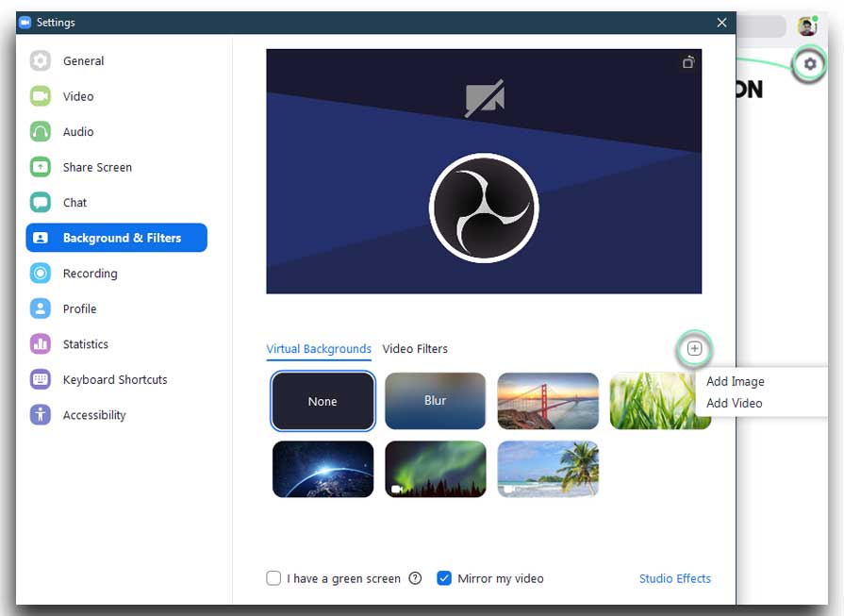The height and width of the screenshot is (616, 844).
Task: Open Studio Effects link
Action: (675, 578)
